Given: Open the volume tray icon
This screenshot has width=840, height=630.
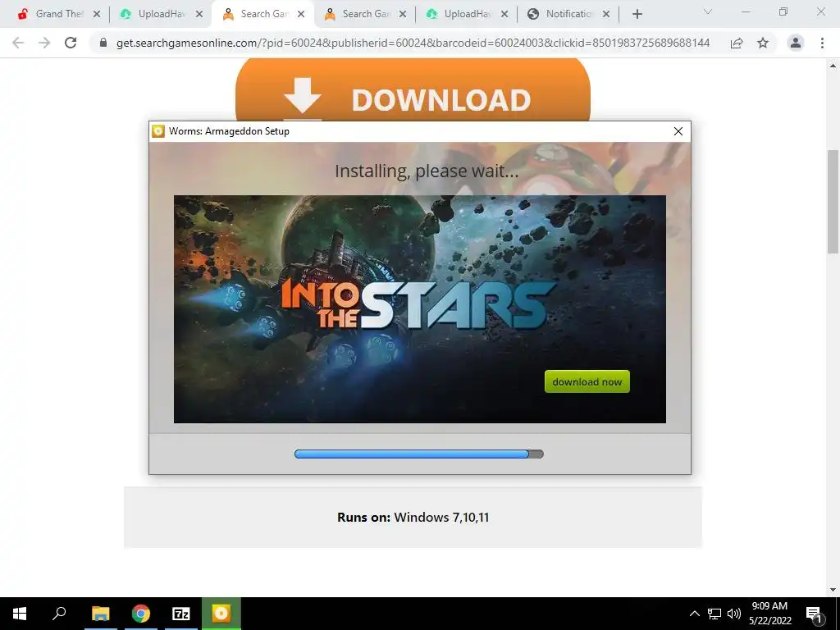Looking at the screenshot, I should tap(734, 614).
